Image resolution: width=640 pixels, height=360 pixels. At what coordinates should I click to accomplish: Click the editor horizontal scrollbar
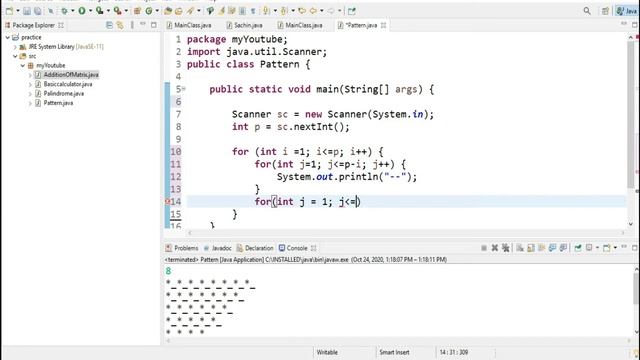[x=406, y=233]
